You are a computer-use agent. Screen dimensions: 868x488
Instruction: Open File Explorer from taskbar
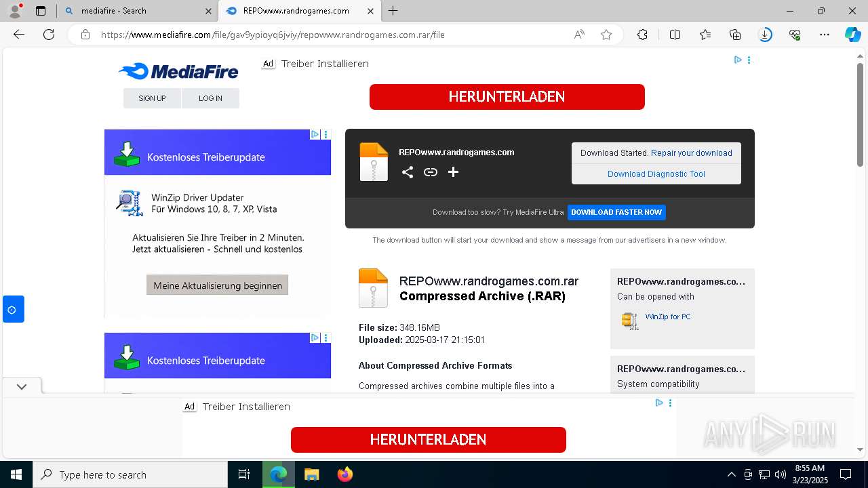coord(311,474)
